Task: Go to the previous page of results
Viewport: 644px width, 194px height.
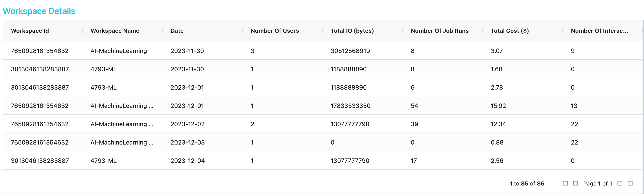Action: pyautogui.click(x=575, y=184)
